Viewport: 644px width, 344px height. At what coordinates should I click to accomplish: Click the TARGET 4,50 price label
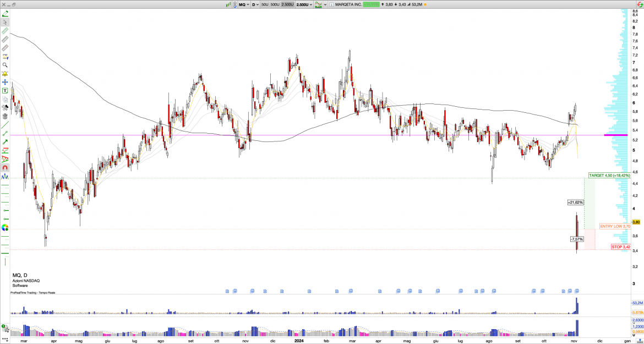[609, 175]
